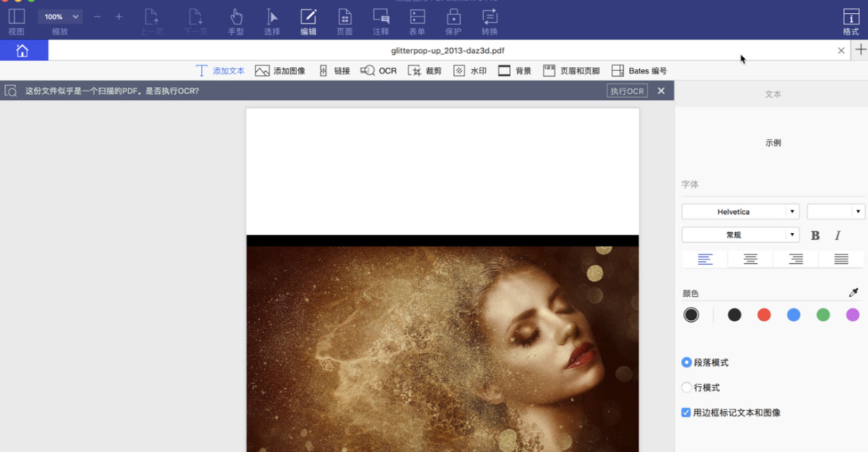Select Line mode (行模式) radio button
Viewport: 868px width, 452px height.
(x=686, y=387)
